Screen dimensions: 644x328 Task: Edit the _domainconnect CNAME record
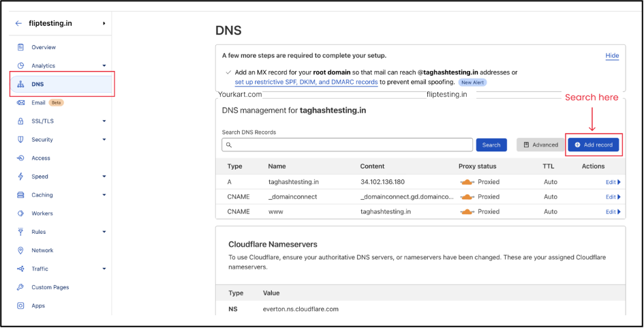(613, 197)
